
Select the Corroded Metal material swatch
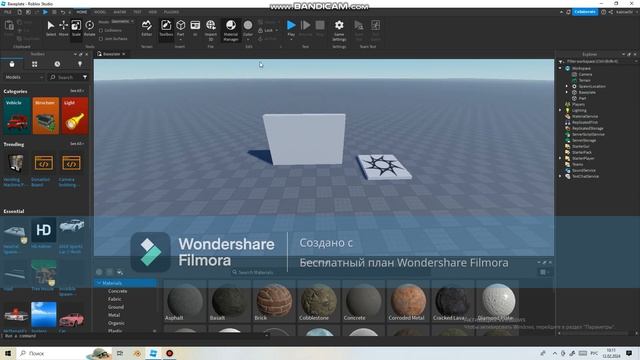(408, 301)
